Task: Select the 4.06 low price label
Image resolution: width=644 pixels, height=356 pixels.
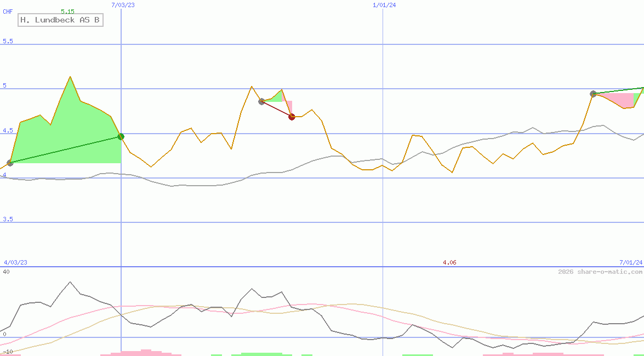Action: click(449, 262)
